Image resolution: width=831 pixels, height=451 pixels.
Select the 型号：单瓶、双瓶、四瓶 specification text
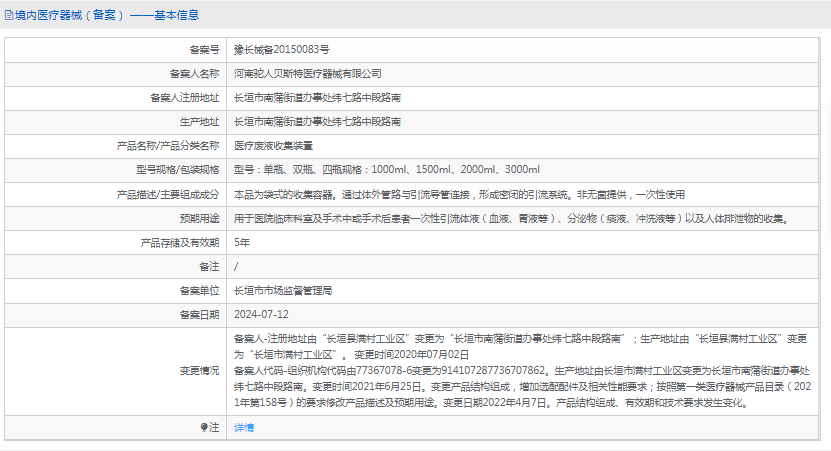tap(387, 170)
